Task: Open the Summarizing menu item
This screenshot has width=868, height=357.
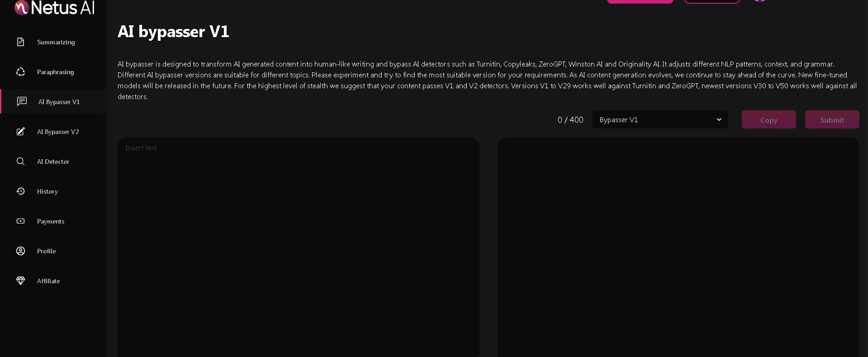Action: [56, 42]
